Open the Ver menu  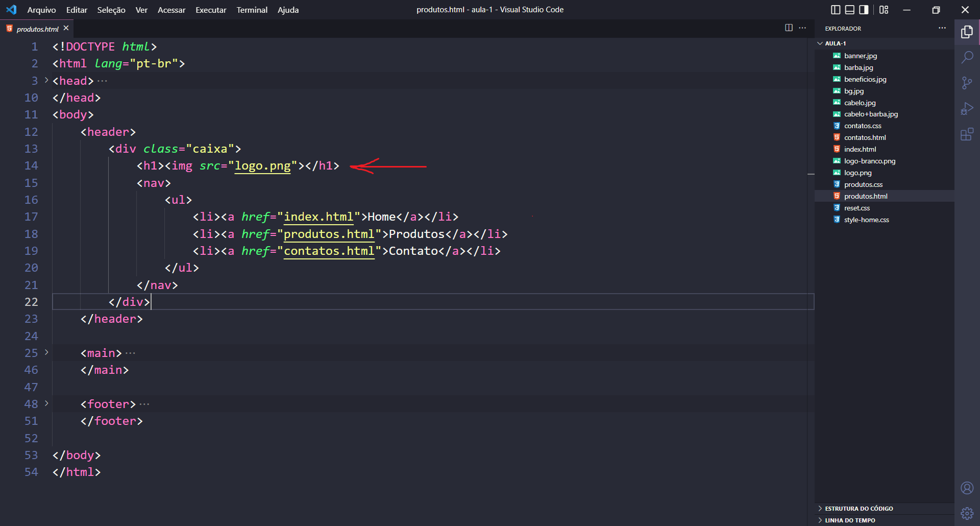[x=141, y=10]
